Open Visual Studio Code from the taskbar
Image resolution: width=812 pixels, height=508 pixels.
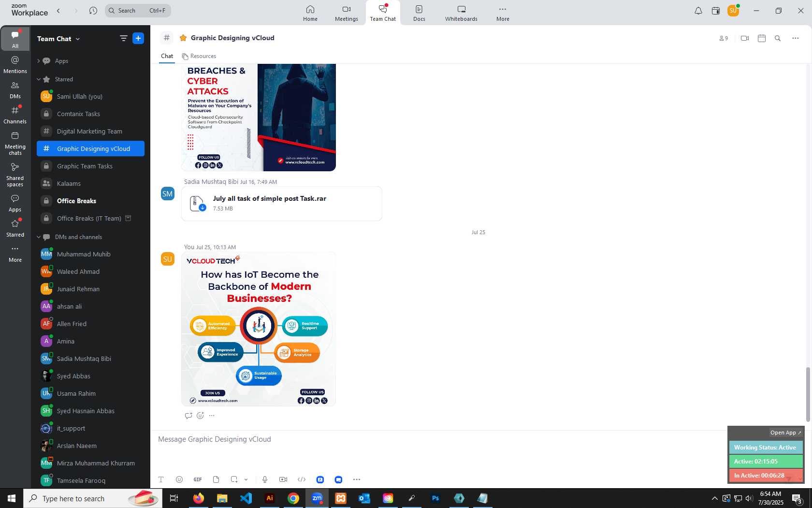246,498
